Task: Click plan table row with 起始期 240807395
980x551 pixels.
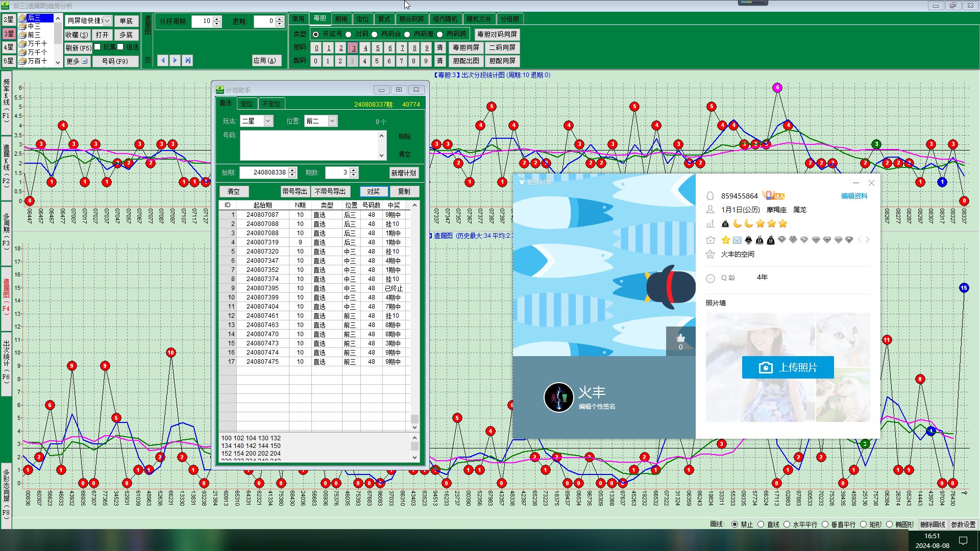Action: tap(314, 288)
